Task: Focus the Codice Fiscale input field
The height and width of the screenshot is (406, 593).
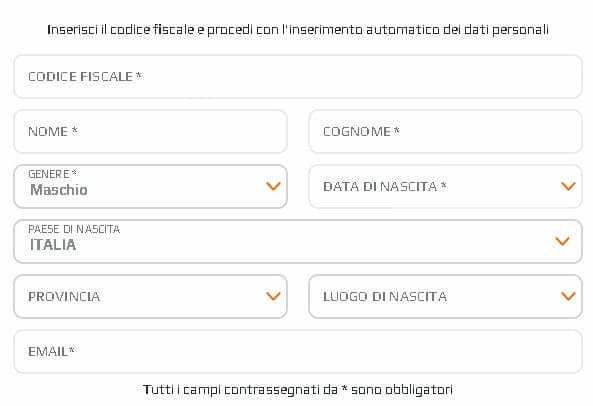Action: coord(298,77)
